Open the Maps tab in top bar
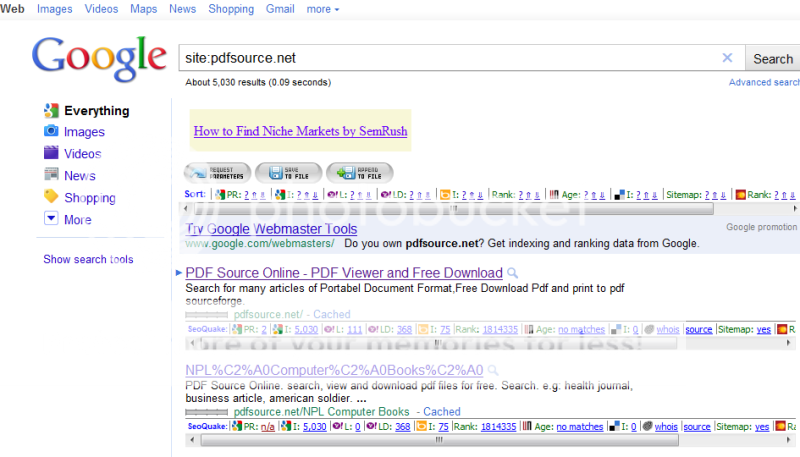The height and width of the screenshot is (457, 800). click(x=143, y=9)
